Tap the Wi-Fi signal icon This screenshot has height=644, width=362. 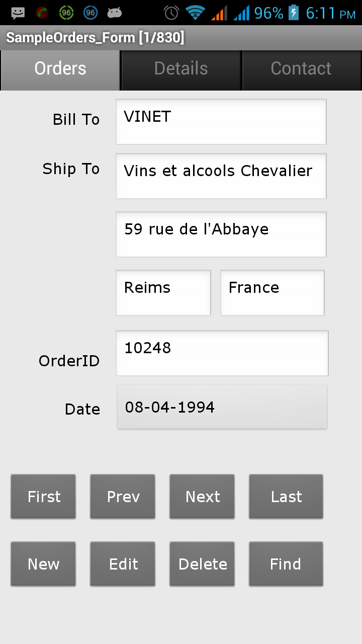pyautogui.click(x=195, y=13)
